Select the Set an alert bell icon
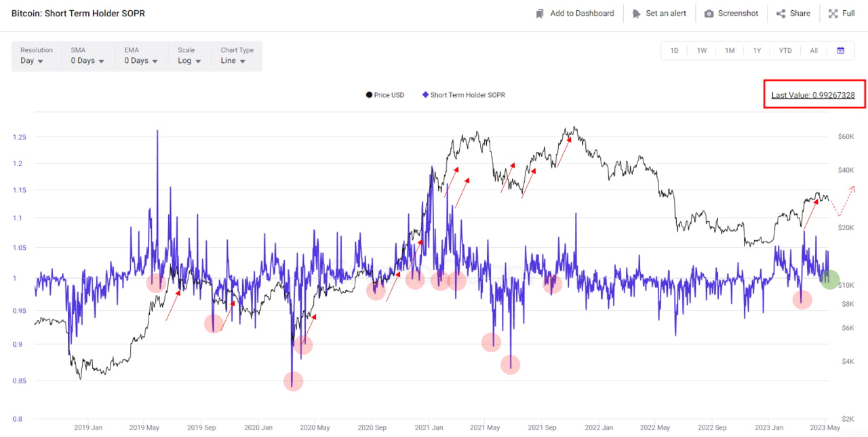 (636, 13)
